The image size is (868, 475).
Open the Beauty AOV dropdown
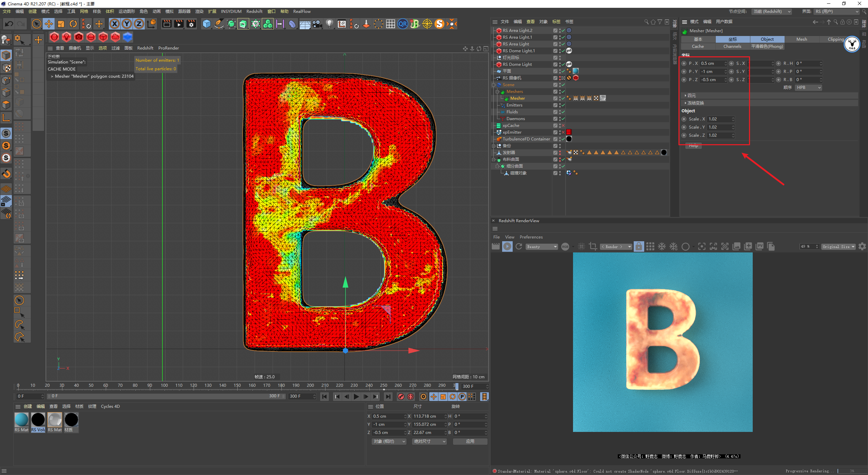[542, 247]
